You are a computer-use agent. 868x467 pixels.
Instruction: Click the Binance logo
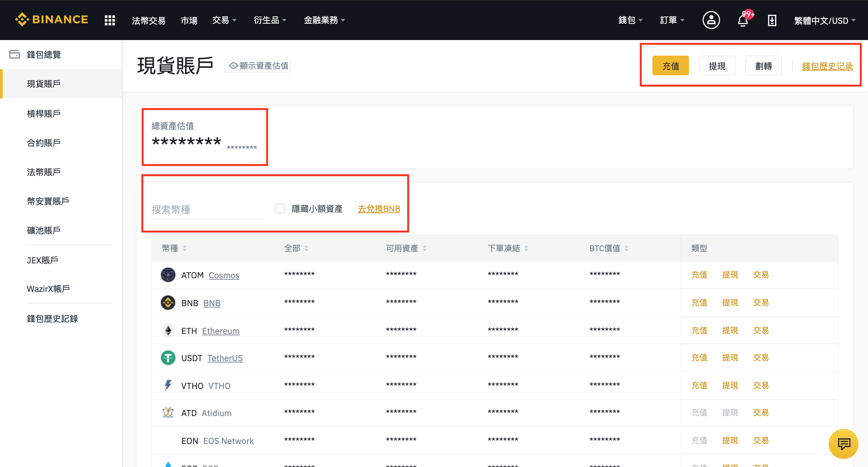(52, 20)
